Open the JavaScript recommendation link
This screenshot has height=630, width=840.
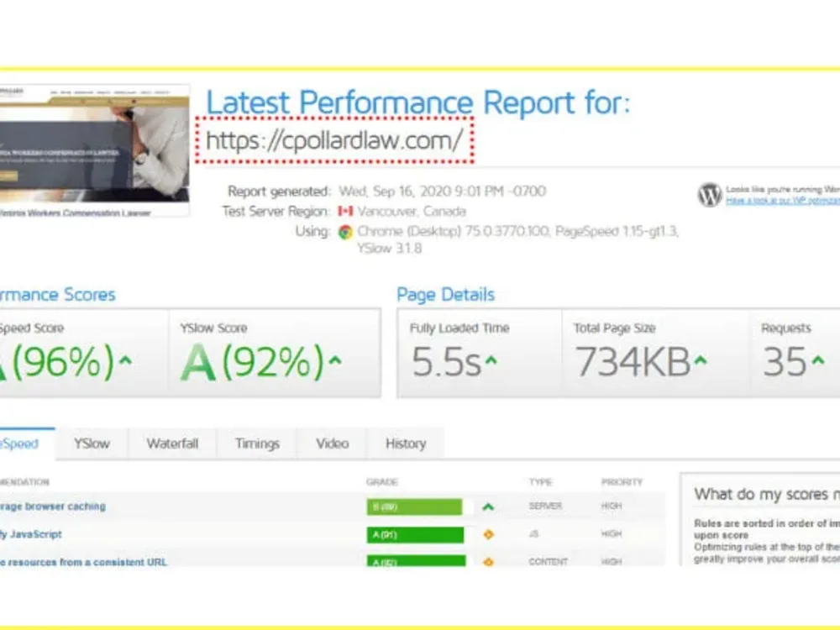coord(31,534)
